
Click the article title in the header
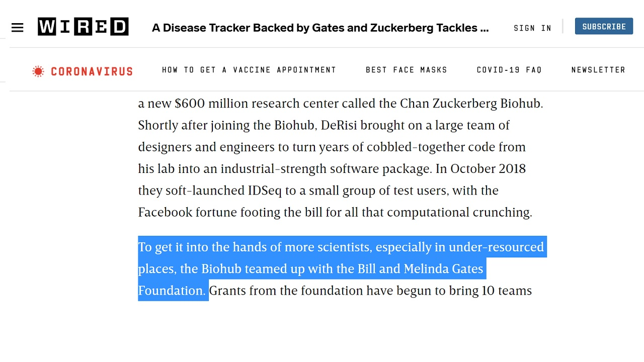pos(320,28)
